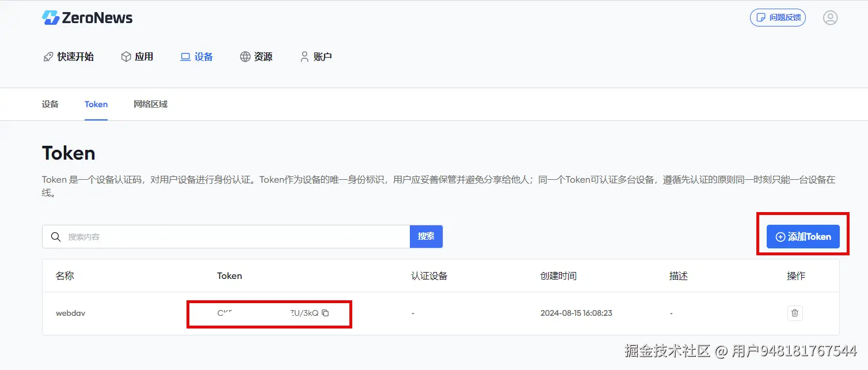The width and height of the screenshot is (868, 370).
Task: Click the ZeroNews logo
Action: point(87,18)
